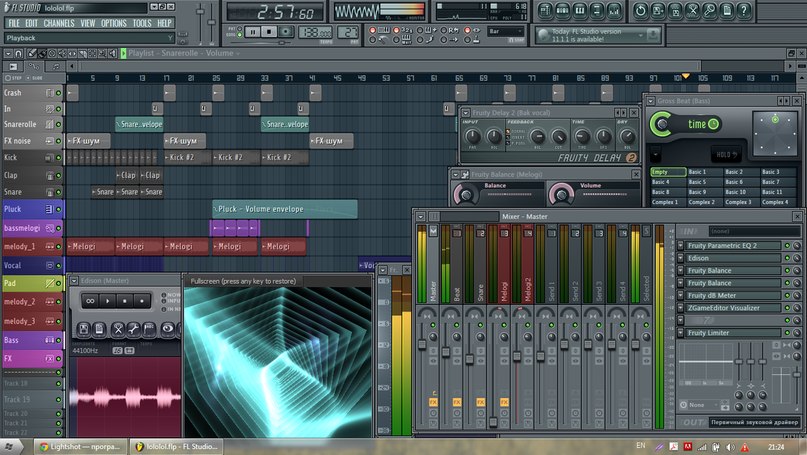The height and width of the screenshot is (455, 807).
Task: Click the download update button in news panel
Action: coord(653,35)
